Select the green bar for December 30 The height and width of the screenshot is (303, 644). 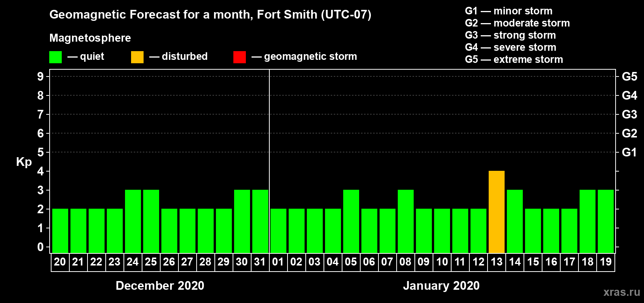[x=242, y=221]
